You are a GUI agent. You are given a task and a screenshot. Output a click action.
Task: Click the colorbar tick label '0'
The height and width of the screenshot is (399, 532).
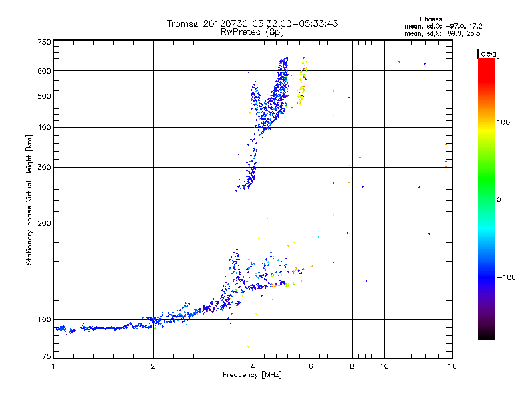point(499,200)
